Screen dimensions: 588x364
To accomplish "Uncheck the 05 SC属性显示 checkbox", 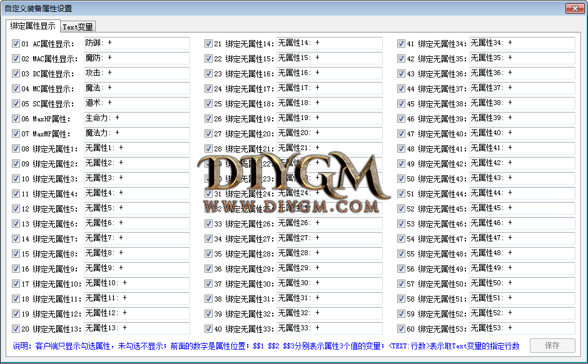I will (16, 103).
